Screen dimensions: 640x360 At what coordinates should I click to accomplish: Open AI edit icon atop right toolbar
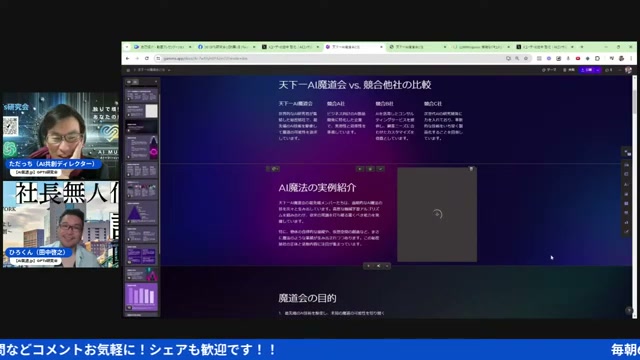[627, 152]
